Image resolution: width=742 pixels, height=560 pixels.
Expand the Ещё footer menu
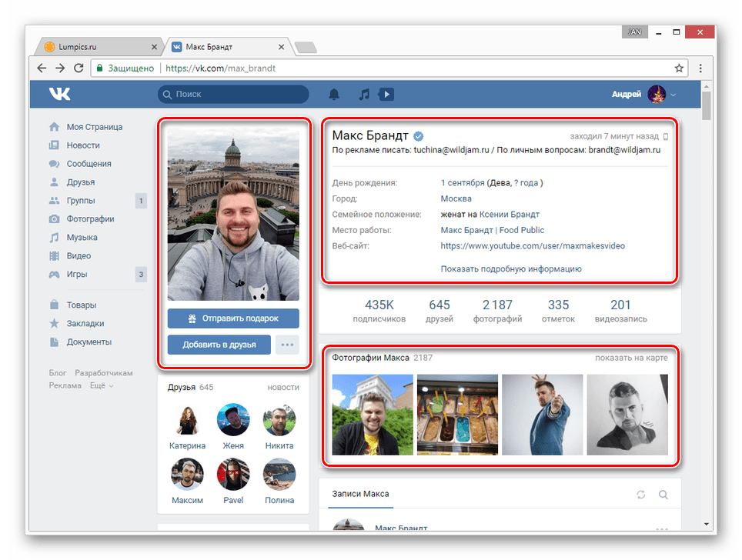point(102,385)
